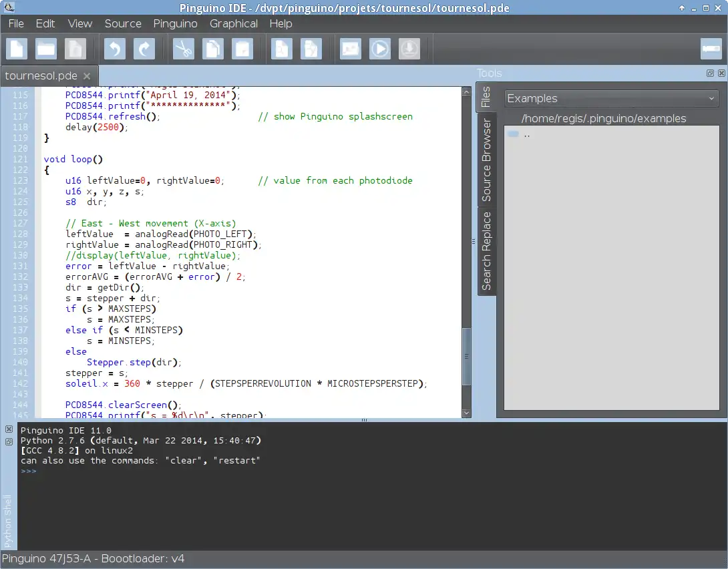Undo the last edit using the toolbar

pyautogui.click(x=115, y=49)
